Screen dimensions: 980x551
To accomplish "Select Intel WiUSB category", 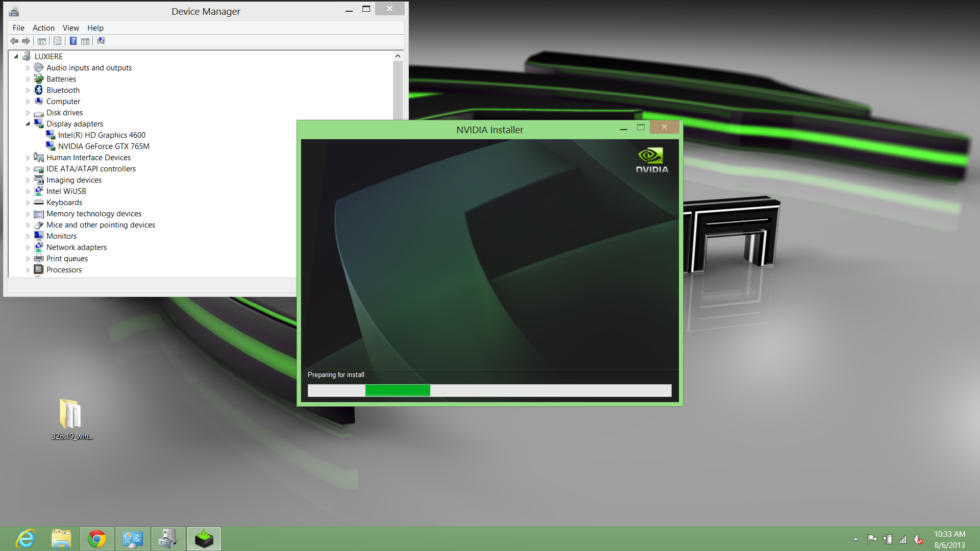I will click(x=66, y=191).
